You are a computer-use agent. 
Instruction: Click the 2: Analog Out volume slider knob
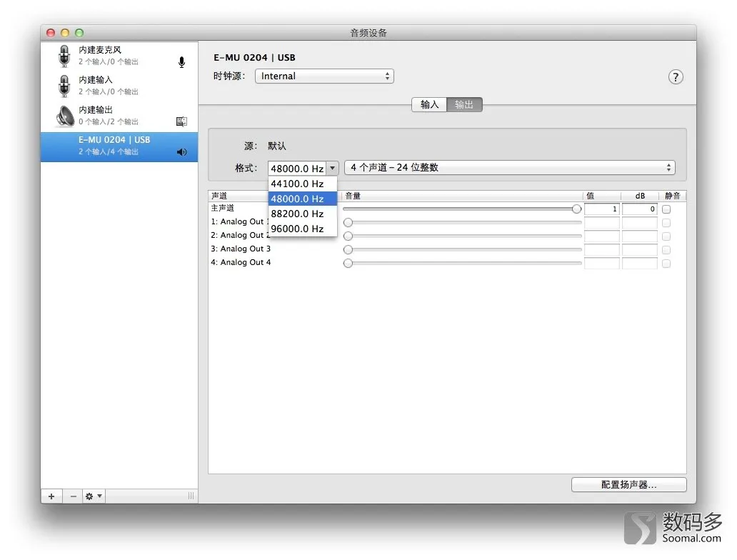348,236
